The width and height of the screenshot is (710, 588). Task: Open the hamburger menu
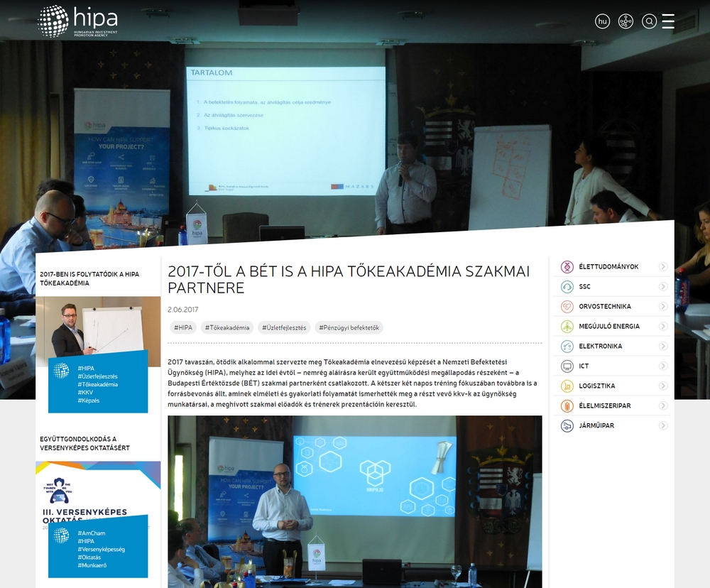(x=668, y=21)
